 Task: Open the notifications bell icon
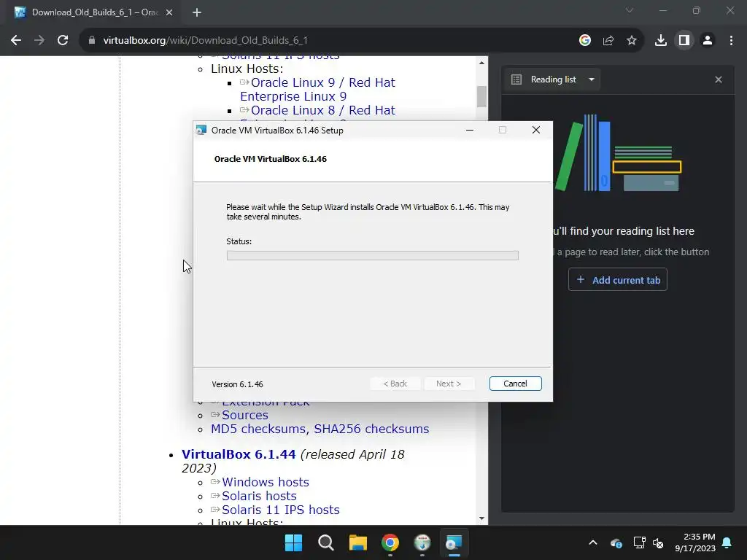click(x=727, y=542)
